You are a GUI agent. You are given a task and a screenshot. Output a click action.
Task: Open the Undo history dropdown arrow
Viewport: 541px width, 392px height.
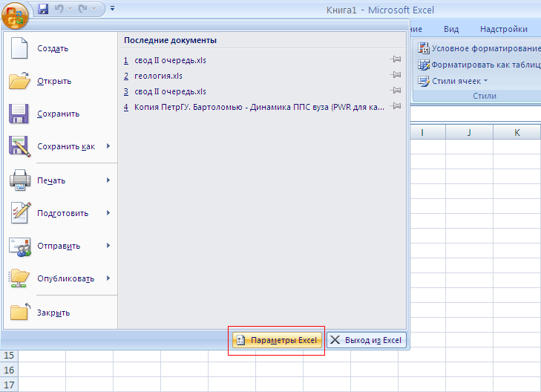pyautogui.click(x=70, y=9)
